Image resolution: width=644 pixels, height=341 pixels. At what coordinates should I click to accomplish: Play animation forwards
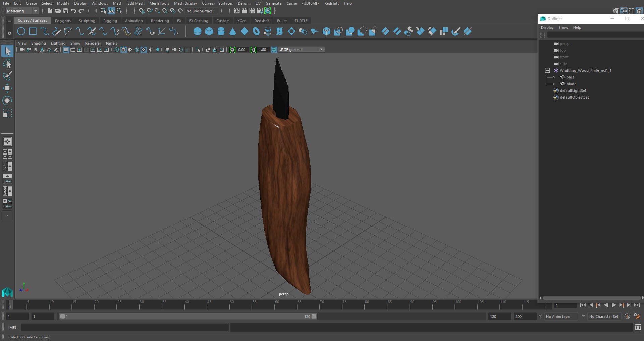(x=613, y=305)
